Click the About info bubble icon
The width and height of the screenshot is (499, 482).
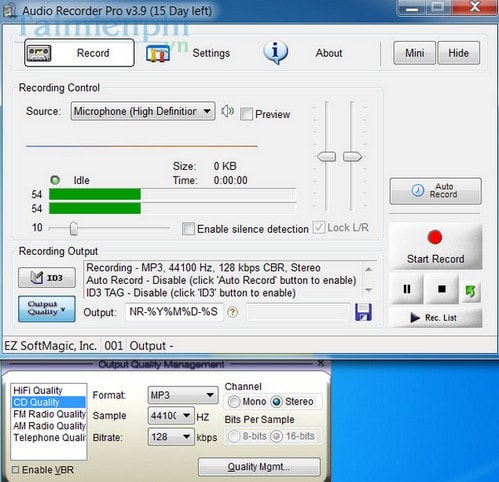tap(276, 52)
